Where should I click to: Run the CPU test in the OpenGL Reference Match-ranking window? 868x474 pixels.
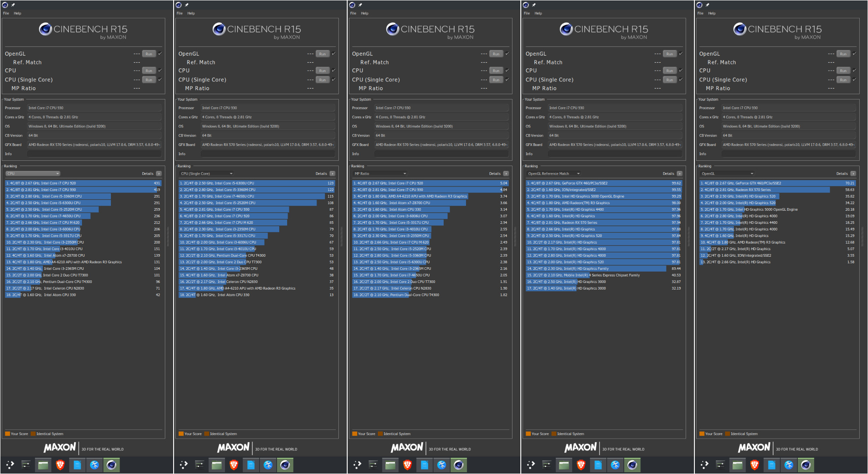coord(670,71)
